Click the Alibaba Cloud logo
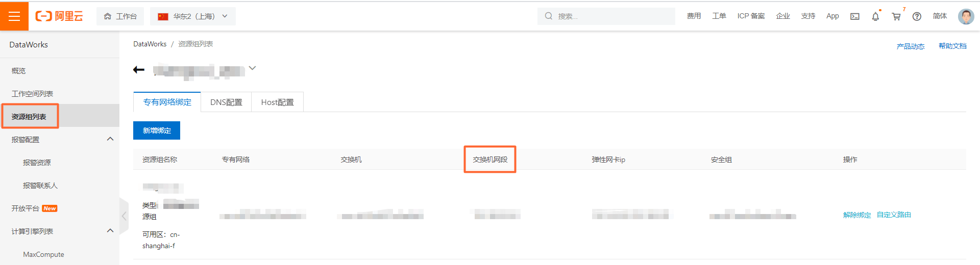 pos(59,16)
